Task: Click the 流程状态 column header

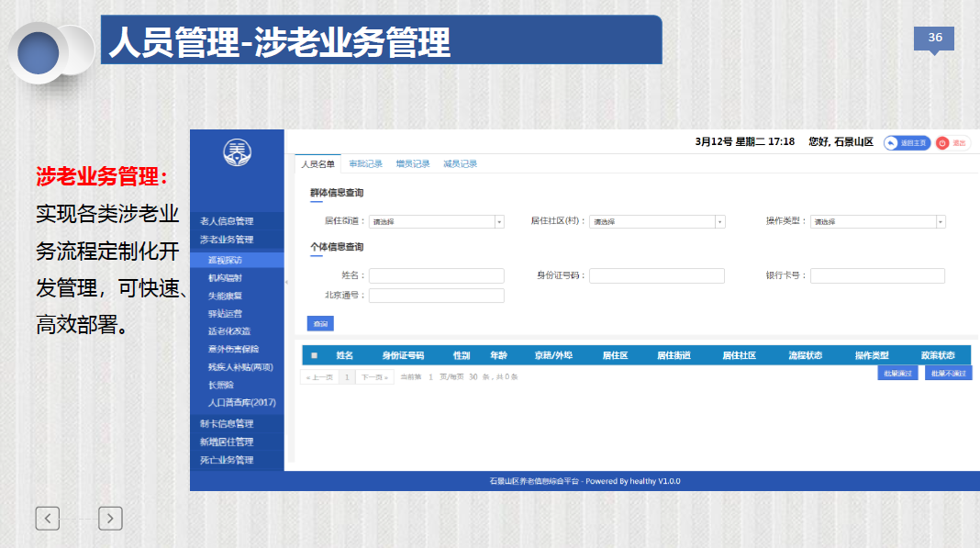Action: (x=805, y=355)
